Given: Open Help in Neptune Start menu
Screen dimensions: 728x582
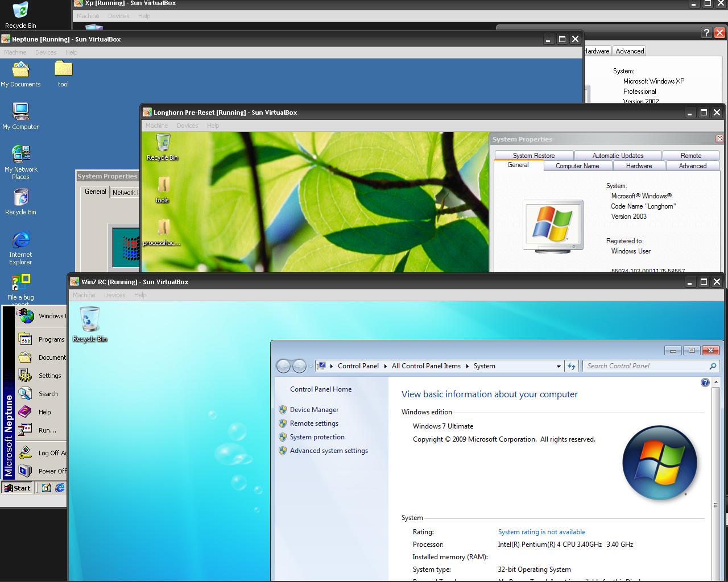Looking at the screenshot, I should 42,412.
